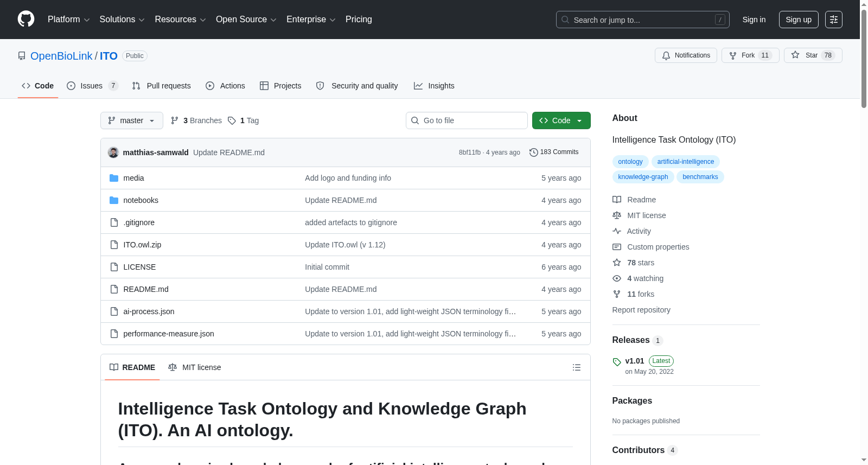Open the Releases heading link

click(x=637, y=340)
